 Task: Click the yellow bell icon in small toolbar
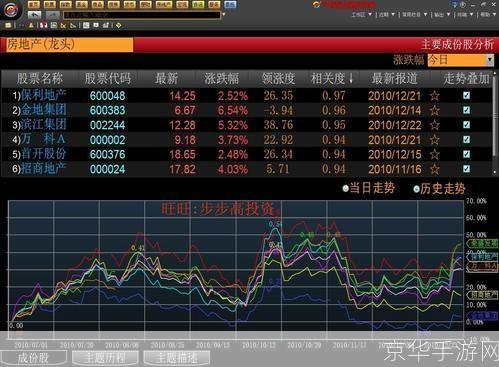click(31, 25)
